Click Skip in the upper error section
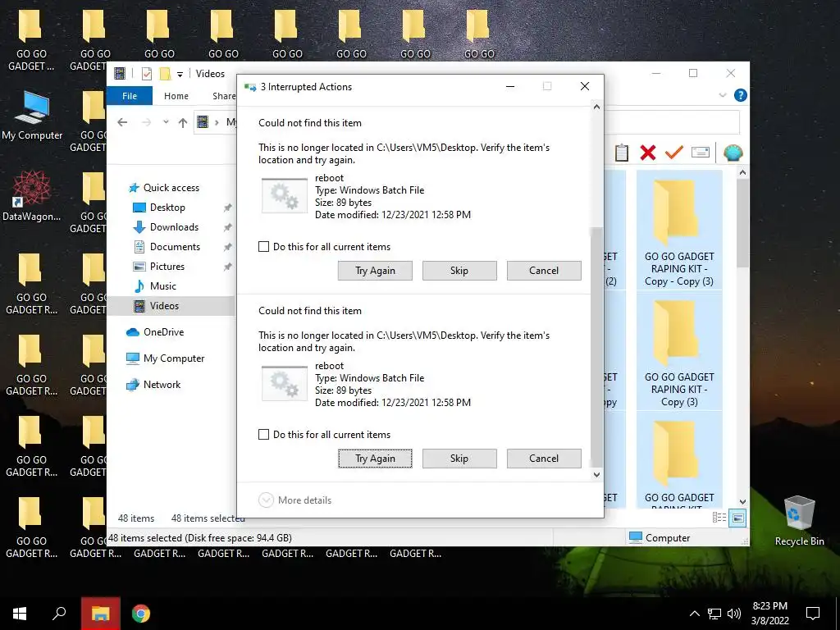 [459, 271]
